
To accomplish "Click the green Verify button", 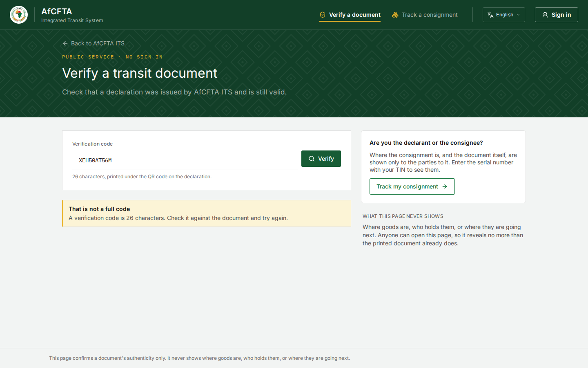I will [321, 159].
